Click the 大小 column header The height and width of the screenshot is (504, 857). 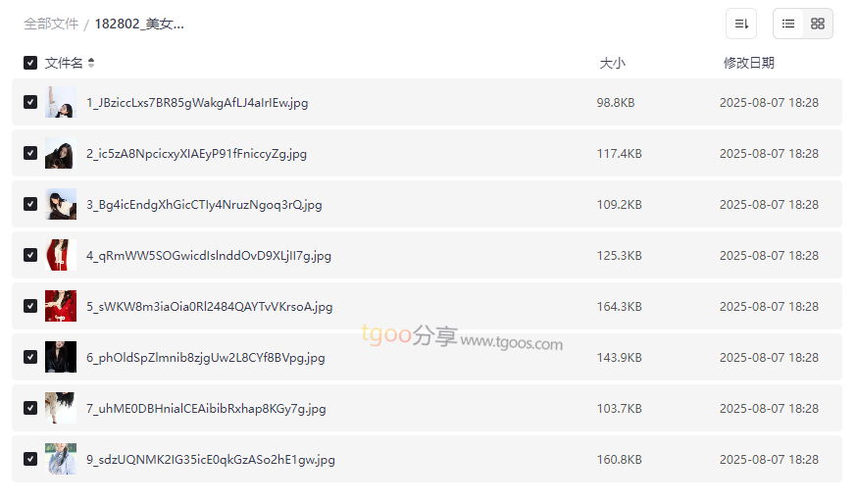(x=612, y=63)
